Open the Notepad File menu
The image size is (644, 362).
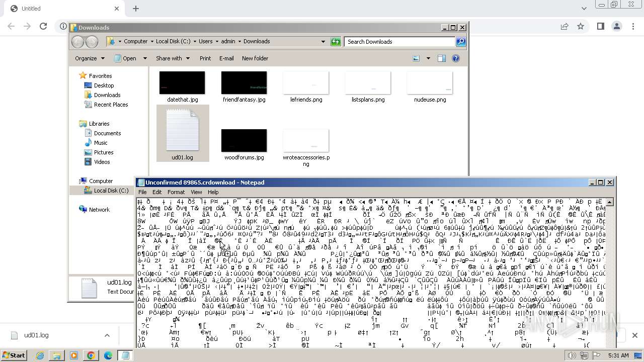tap(142, 192)
